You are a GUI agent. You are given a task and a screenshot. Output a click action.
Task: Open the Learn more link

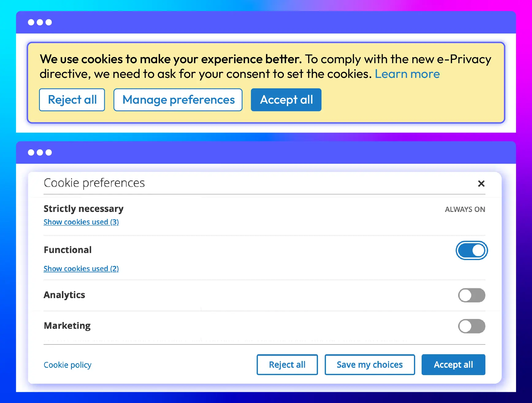(x=407, y=74)
